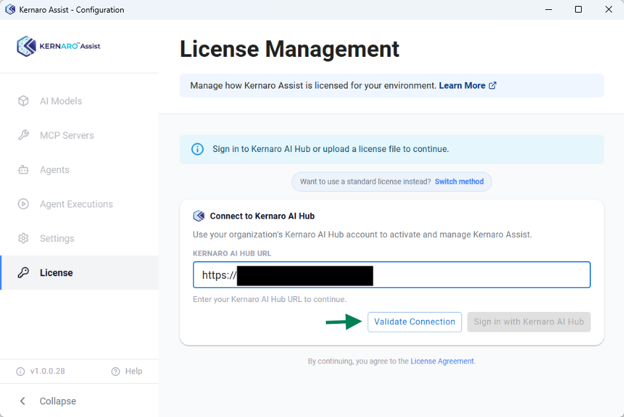Click the Kernaro Assist logo in sidebar

58,46
